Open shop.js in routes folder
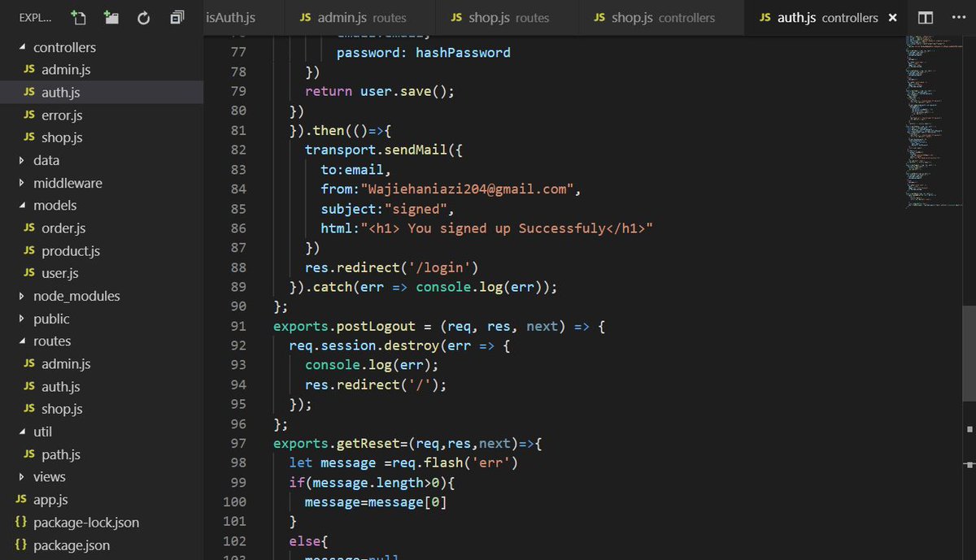976x560 pixels. [102, 409]
